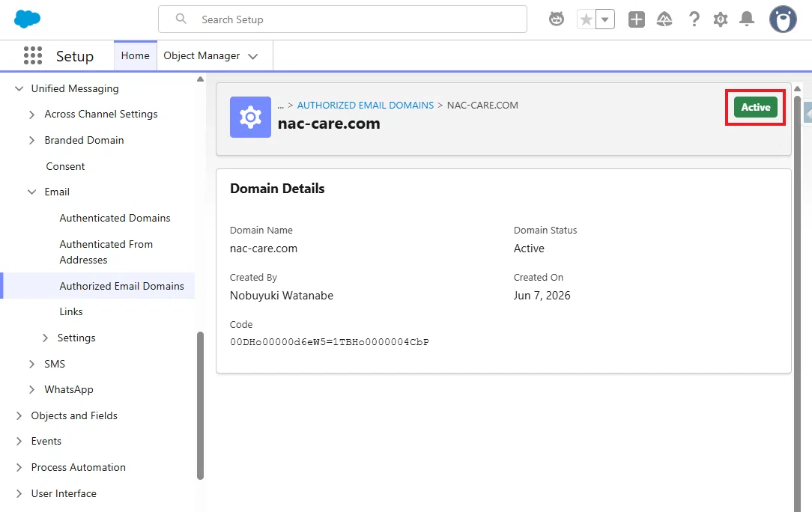812x512 pixels.
Task: Open the Help question mark icon
Action: click(694, 19)
